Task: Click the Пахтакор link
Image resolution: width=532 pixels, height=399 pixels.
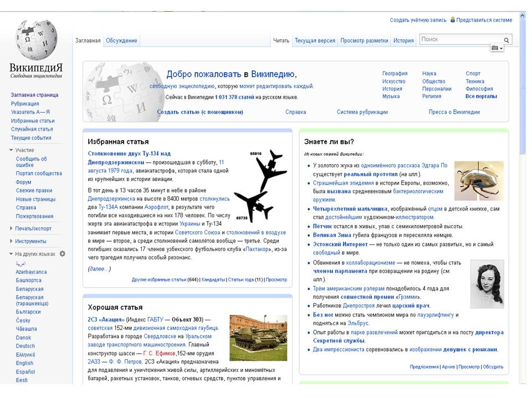Action: (256, 249)
